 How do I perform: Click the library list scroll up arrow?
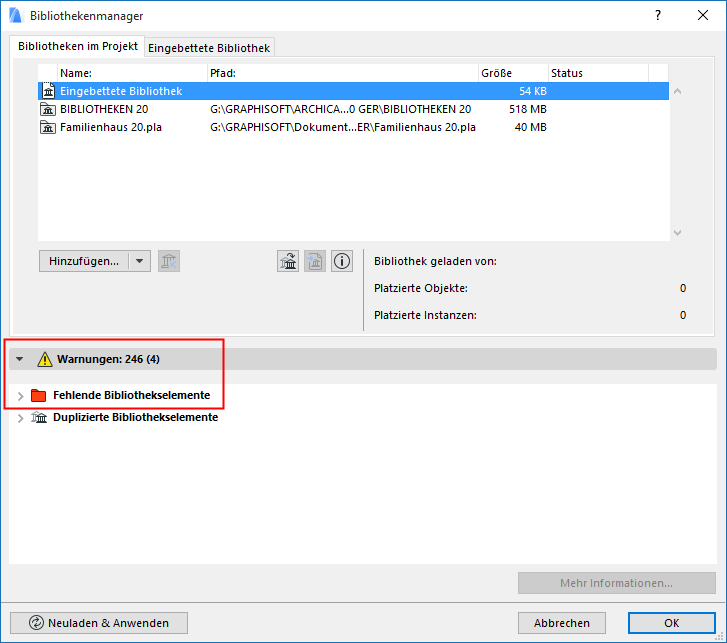[677, 91]
